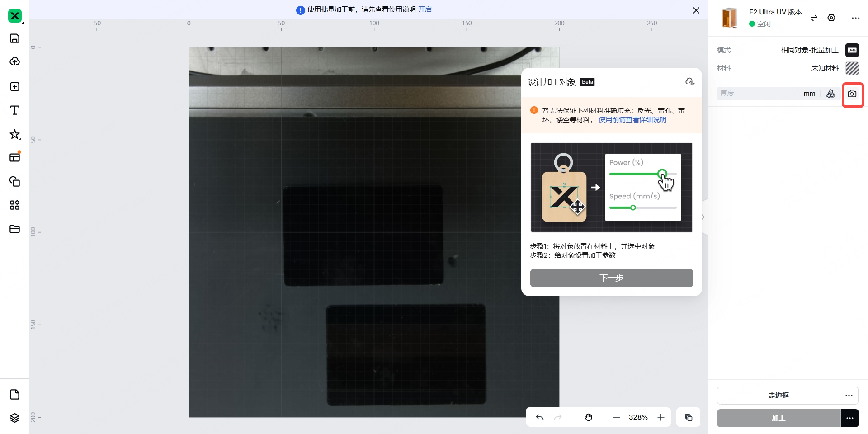Click the save file icon in left sidebar
This screenshot has width=868, height=434.
point(14,38)
